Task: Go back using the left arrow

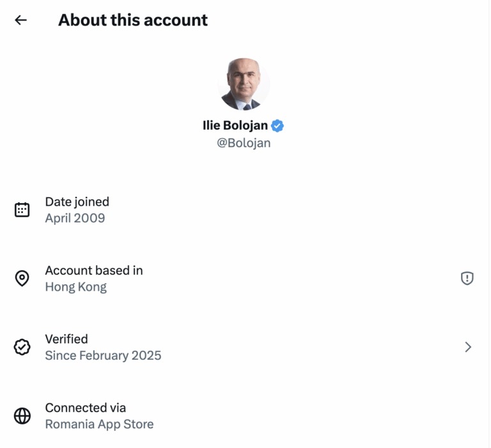Action: click(21, 20)
